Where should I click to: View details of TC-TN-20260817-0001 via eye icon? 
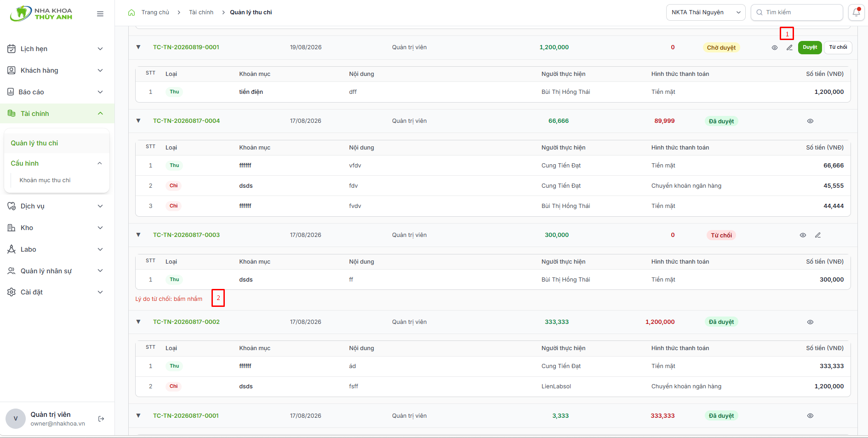pyautogui.click(x=810, y=415)
